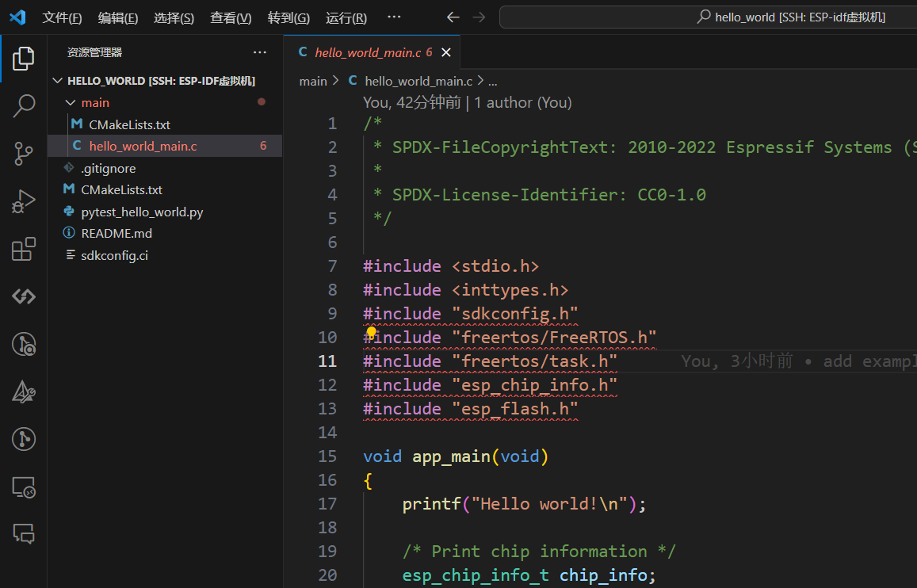Open the Run and Debug view

(x=24, y=201)
